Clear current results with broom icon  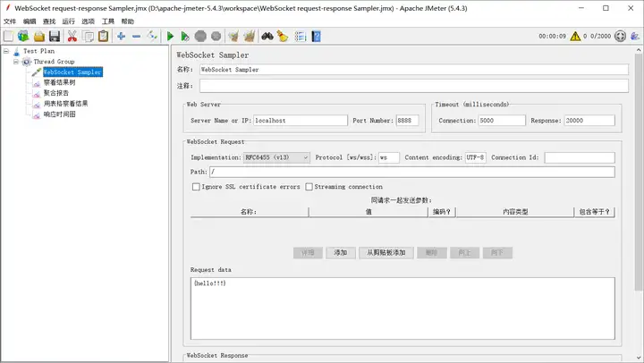(x=233, y=37)
